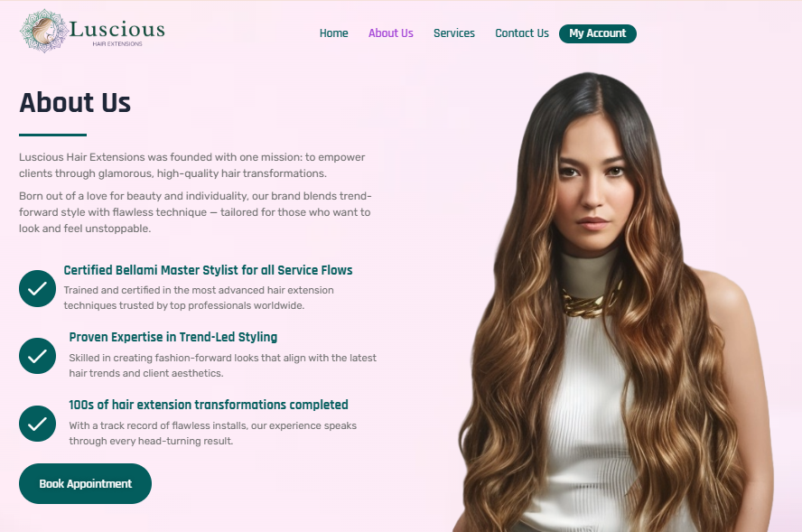The width and height of the screenshot is (802, 532).
Task: Click Proven Expertise in Trend-Led Styling heading
Action: [173, 337]
